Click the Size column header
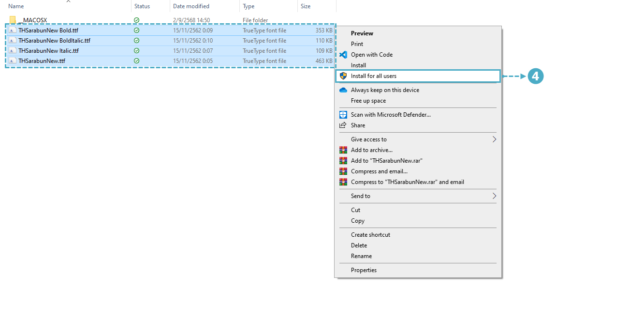This screenshot has width=644, height=321. point(306,6)
